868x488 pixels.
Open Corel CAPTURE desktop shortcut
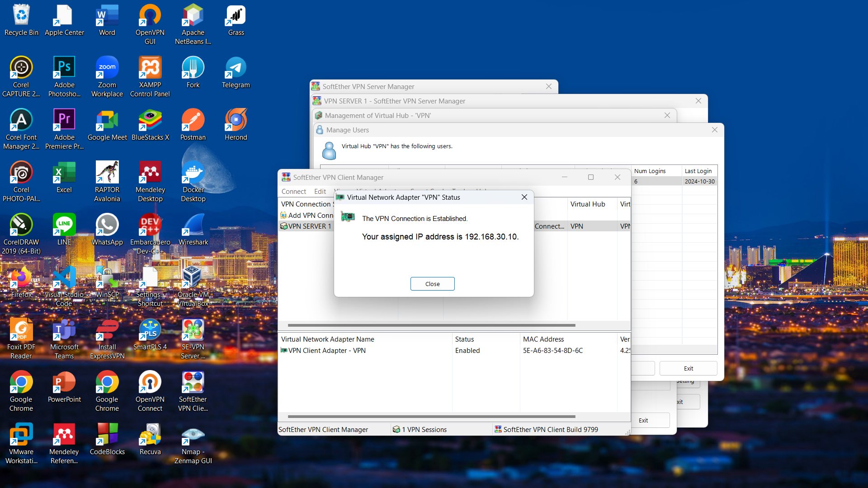pos(21,77)
